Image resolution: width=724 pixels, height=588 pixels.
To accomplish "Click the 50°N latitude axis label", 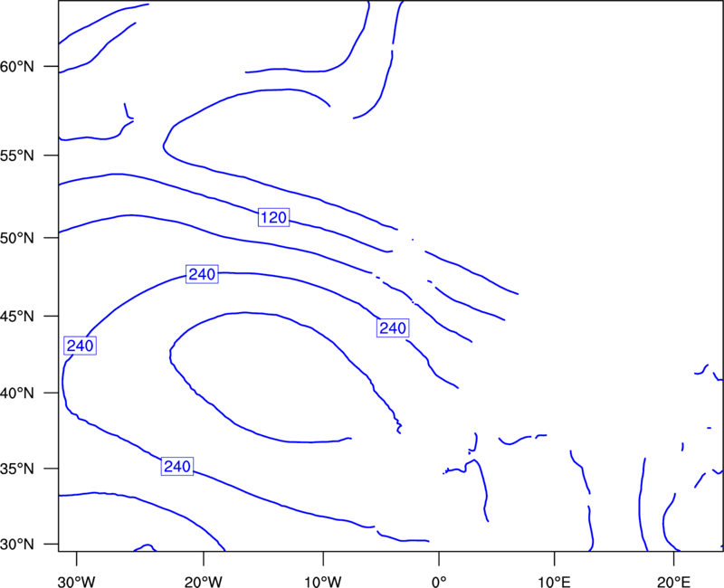I will (x=17, y=238).
